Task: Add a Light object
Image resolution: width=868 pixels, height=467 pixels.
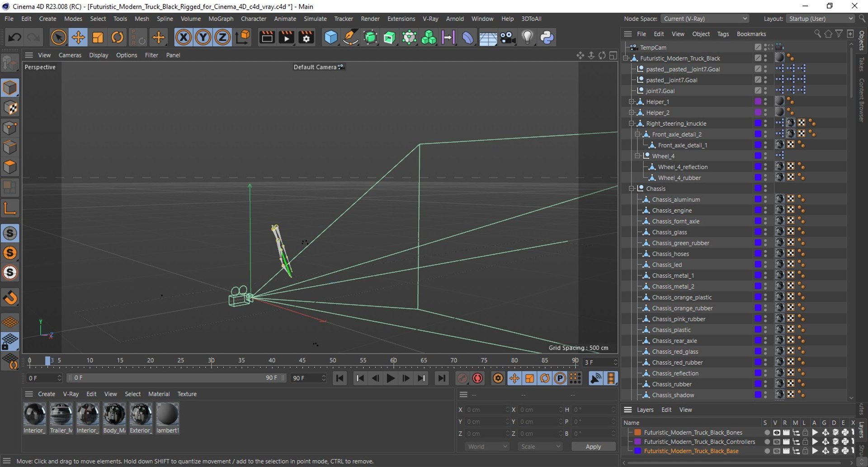Action: 528,37
